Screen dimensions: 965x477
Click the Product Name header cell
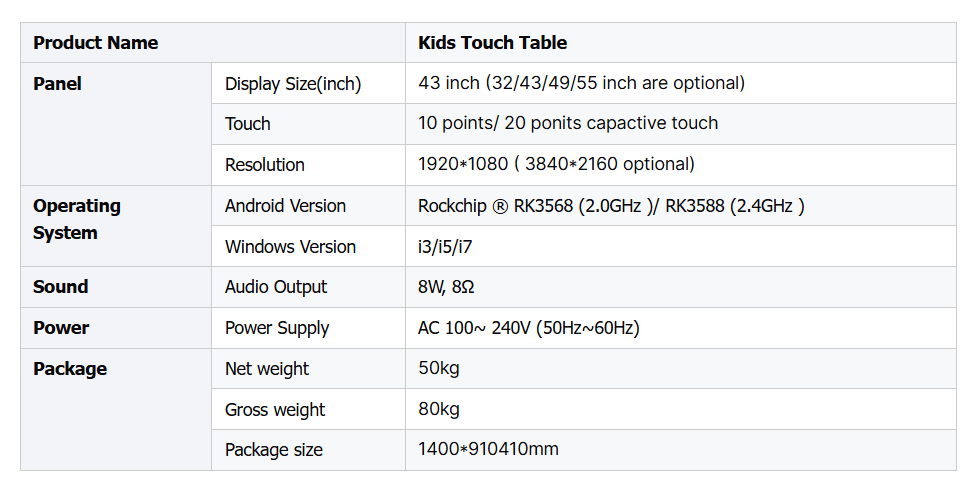[x=213, y=42]
